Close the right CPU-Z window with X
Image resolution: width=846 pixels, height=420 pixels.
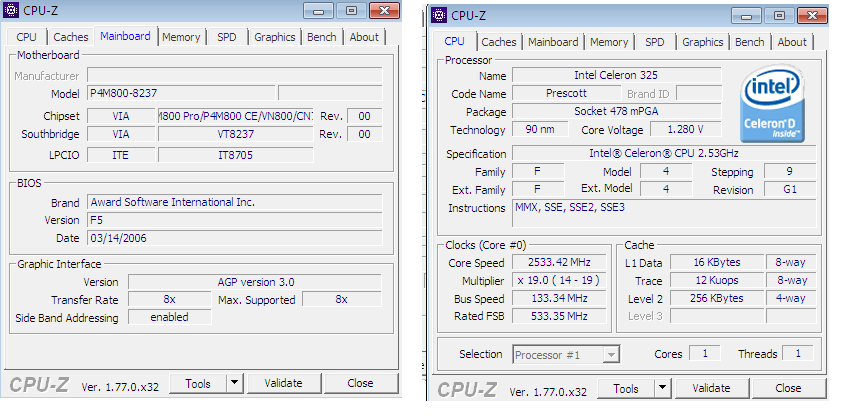(x=813, y=16)
